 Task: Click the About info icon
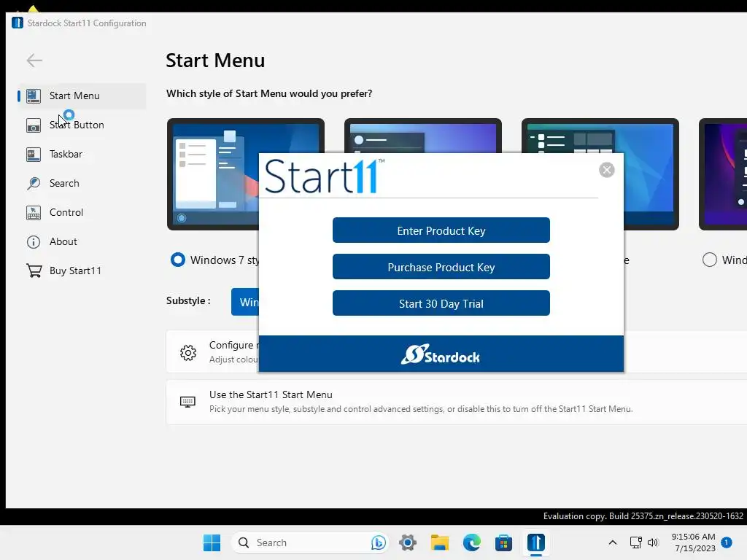(34, 242)
